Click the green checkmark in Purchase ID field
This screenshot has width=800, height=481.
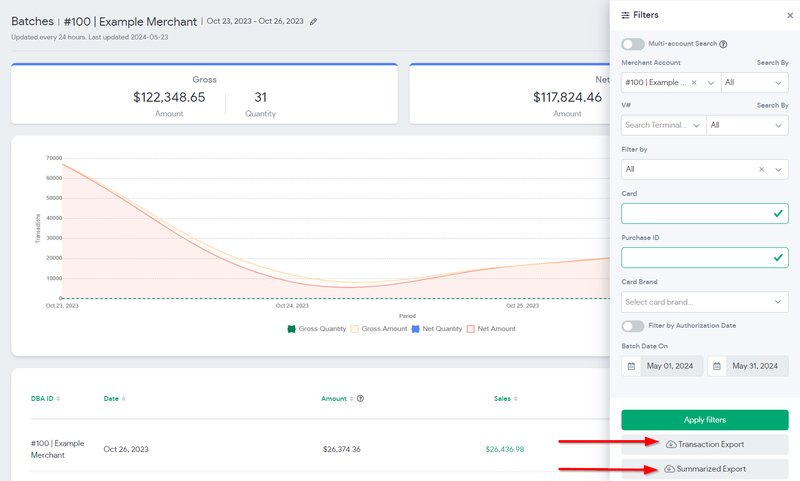pyautogui.click(x=778, y=258)
